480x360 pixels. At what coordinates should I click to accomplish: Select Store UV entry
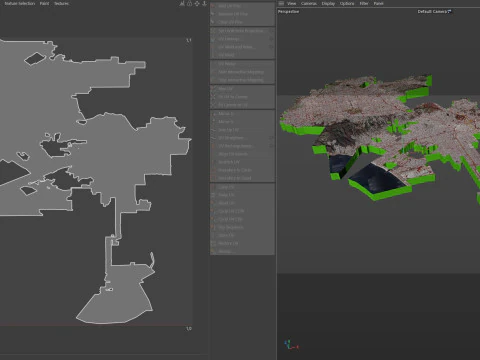242,235
